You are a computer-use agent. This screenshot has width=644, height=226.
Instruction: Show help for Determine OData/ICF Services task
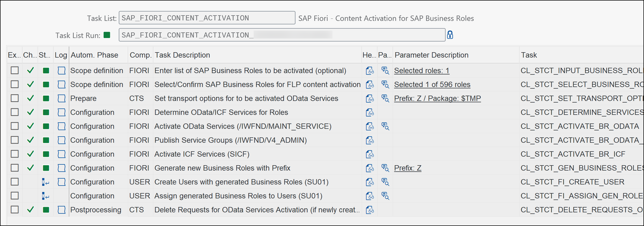369,112
